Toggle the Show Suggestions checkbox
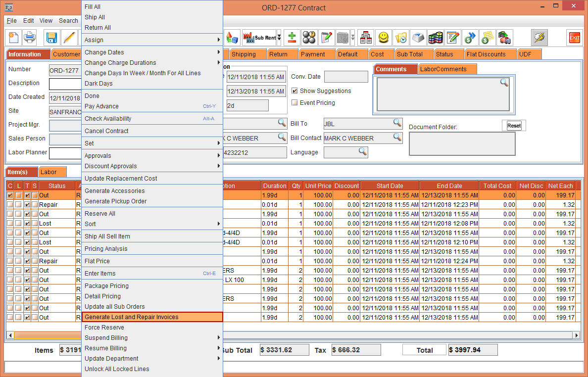Image resolution: width=588 pixels, height=377 pixels. (295, 91)
